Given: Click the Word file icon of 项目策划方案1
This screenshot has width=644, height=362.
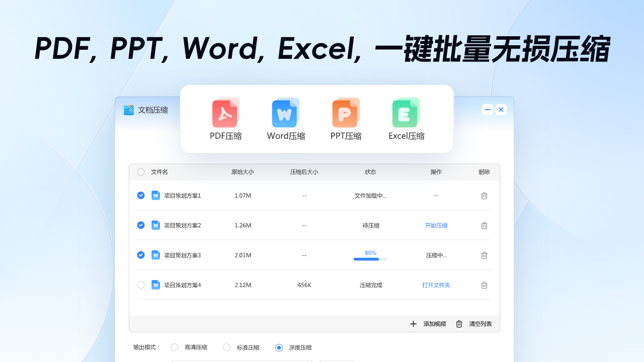Looking at the screenshot, I should pyautogui.click(x=155, y=196).
